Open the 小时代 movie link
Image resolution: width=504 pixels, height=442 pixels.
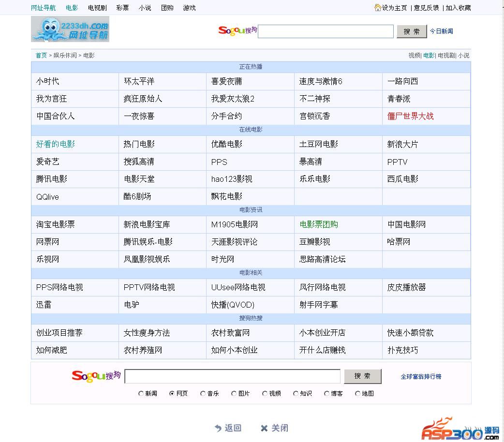tap(47, 81)
